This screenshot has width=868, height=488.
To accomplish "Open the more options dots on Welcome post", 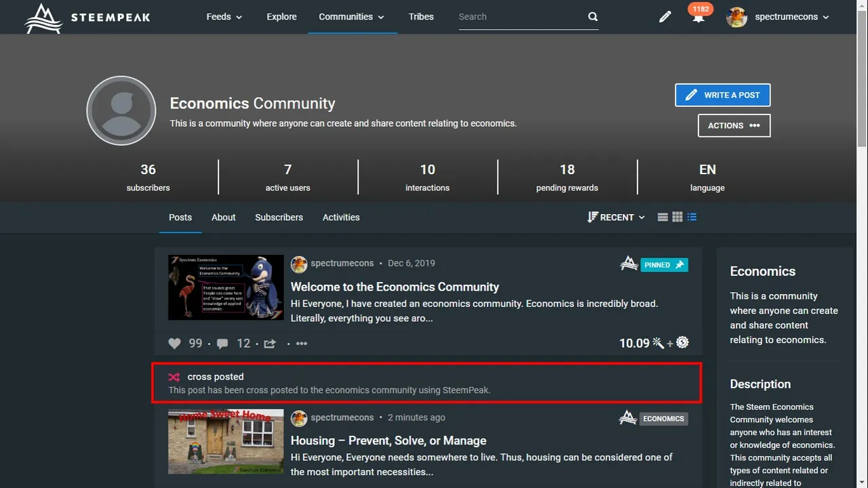I will [302, 344].
